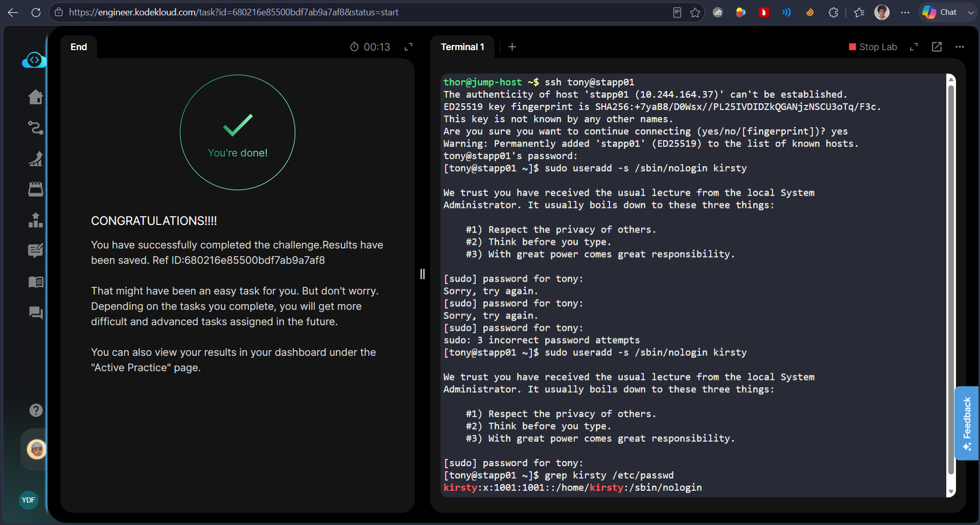Click the ED25519 key fingerprint line
This screenshot has height=525, width=980.
coord(662,107)
